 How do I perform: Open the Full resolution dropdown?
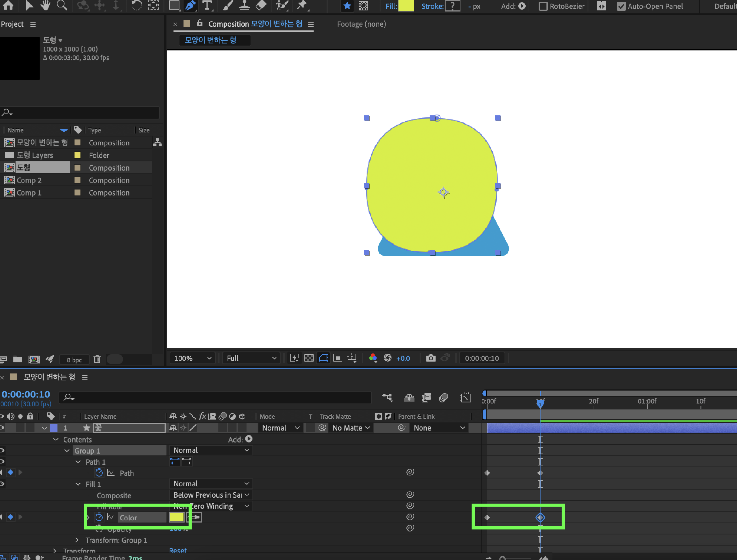(251, 358)
